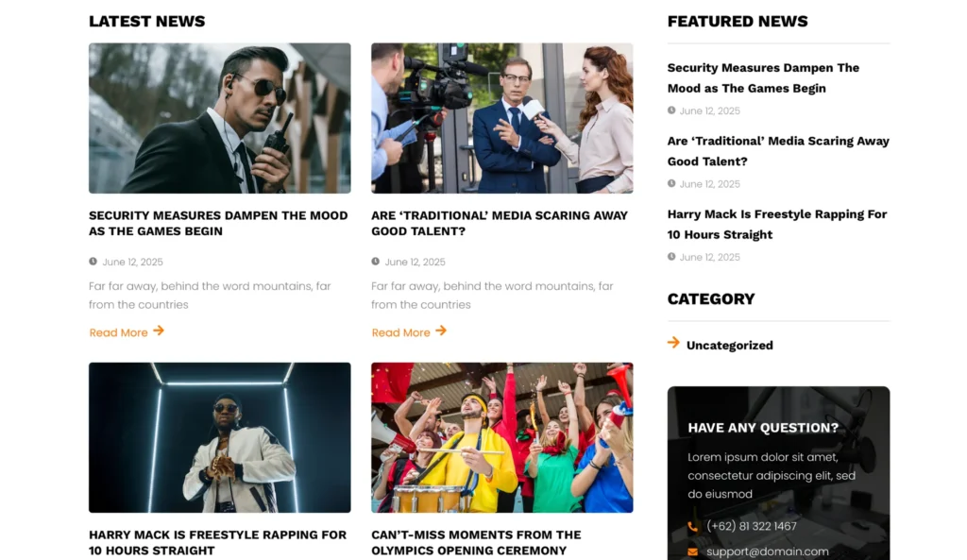Screen dimensions: 967x560
Task: Open Read More text under 'Traditional' Media card
Action: (400, 332)
